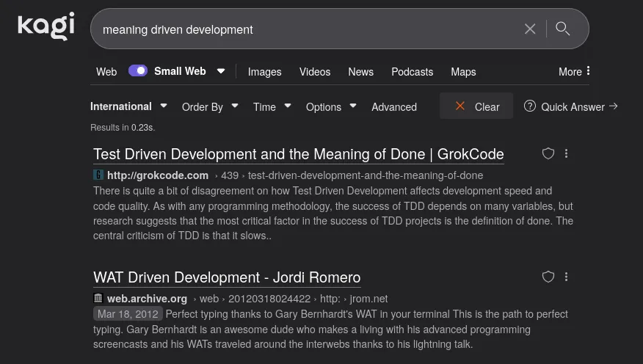
Task: Open the three-dot menu for the WAT Driven Development result
Action: coord(566,277)
